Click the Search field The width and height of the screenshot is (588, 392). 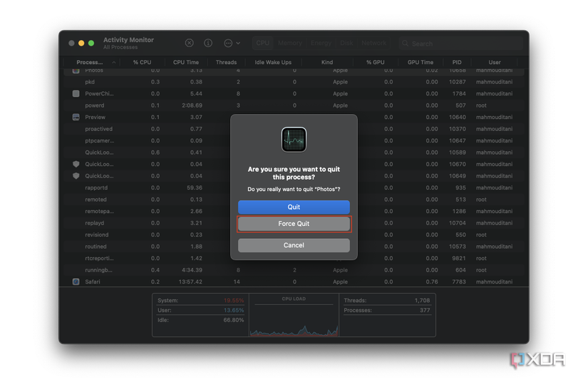coord(461,43)
